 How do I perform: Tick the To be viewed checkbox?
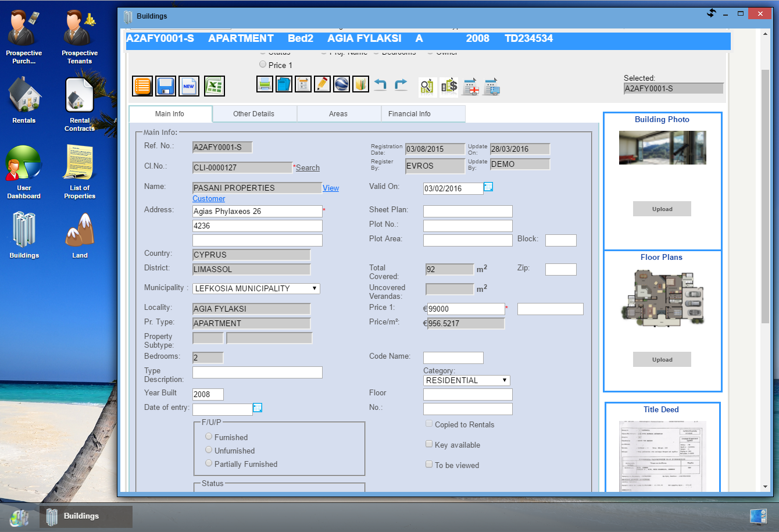[x=429, y=465]
